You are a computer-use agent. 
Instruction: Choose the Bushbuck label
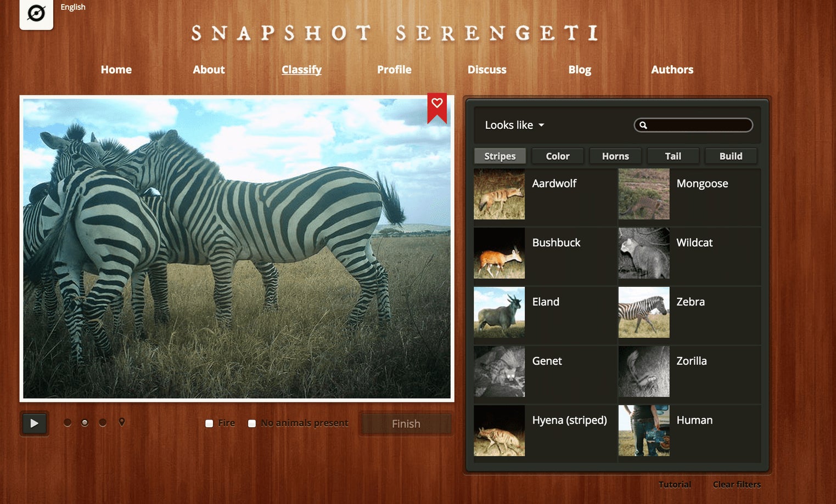point(556,243)
